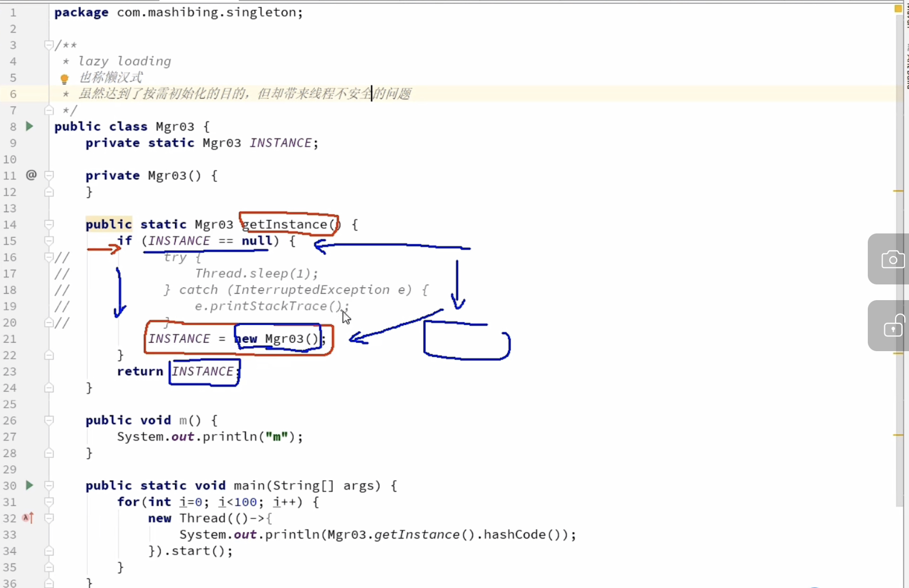Screen dimensions: 909x588
Task: Click the editor vertical scrollbar
Action: [x=899, y=260]
